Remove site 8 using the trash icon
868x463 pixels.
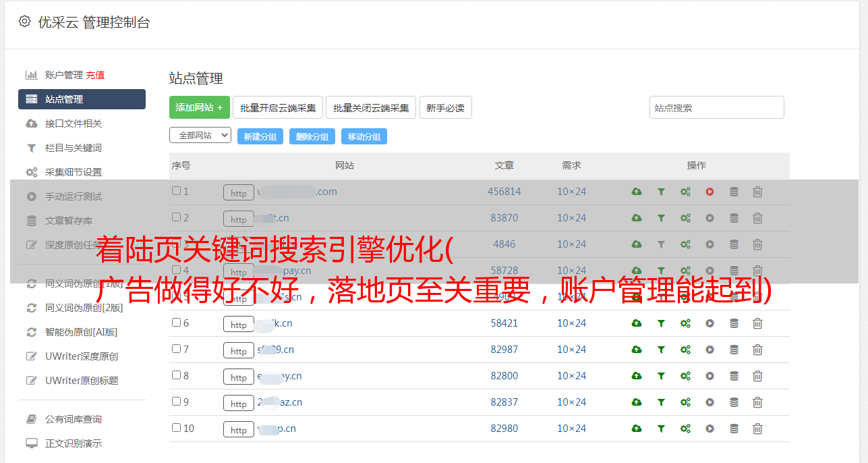point(757,376)
